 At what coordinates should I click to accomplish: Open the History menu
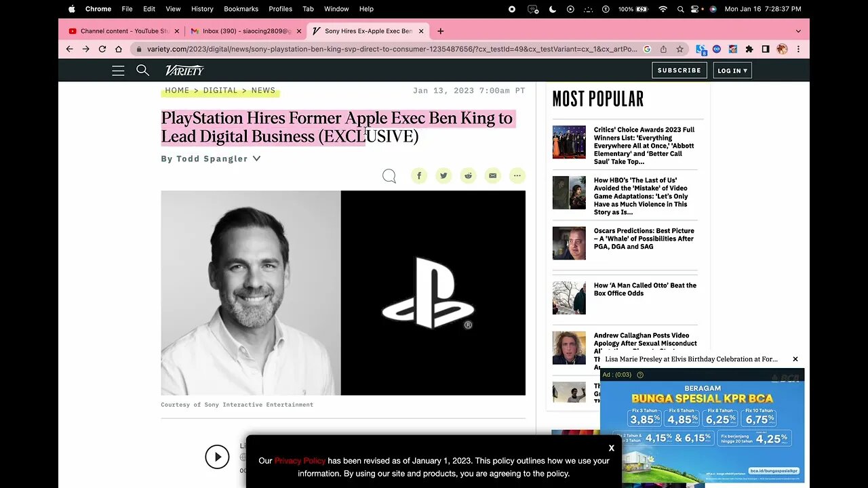(202, 9)
